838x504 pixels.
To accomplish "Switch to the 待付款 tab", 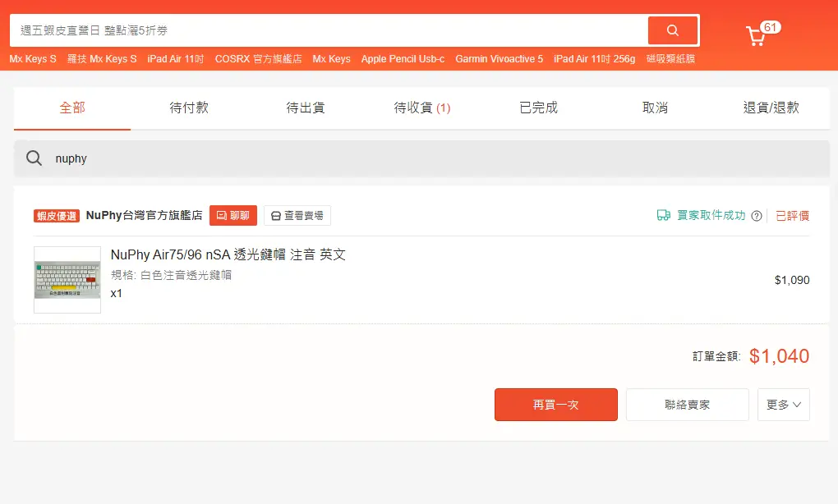I will point(189,108).
